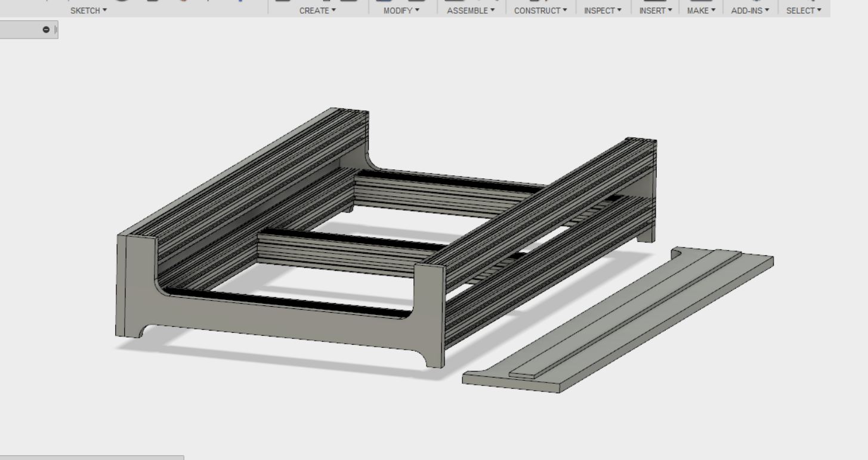The height and width of the screenshot is (460, 868).
Task: Collapse the browser panel with minus icon
Action: (46, 30)
